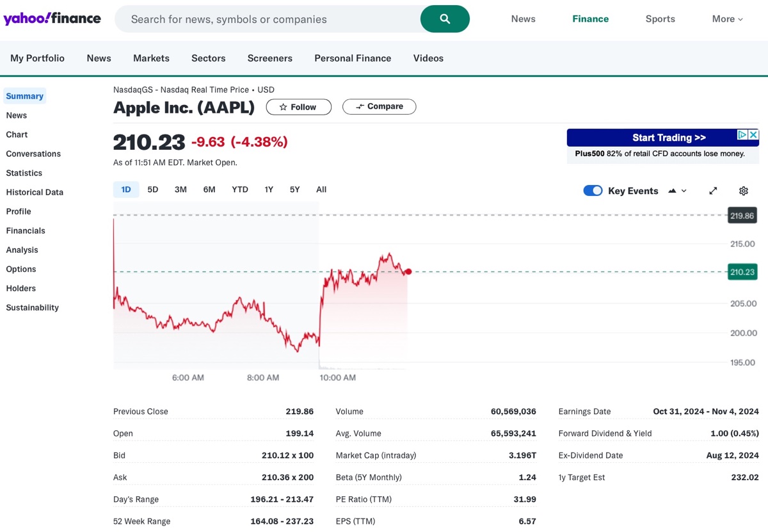Viewport: 768px width, 532px height.
Task: View Historical Data from the sidebar
Action: click(35, 192)
